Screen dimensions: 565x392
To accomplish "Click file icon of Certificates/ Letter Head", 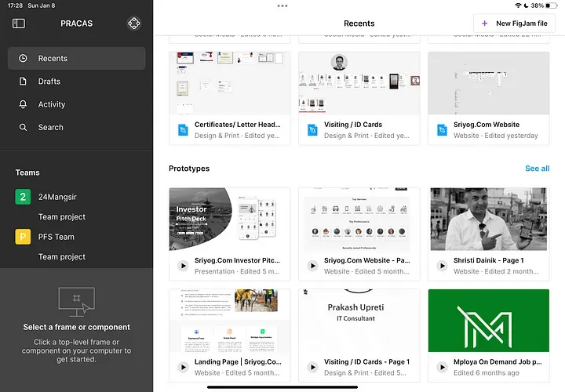I will [183, 130].
